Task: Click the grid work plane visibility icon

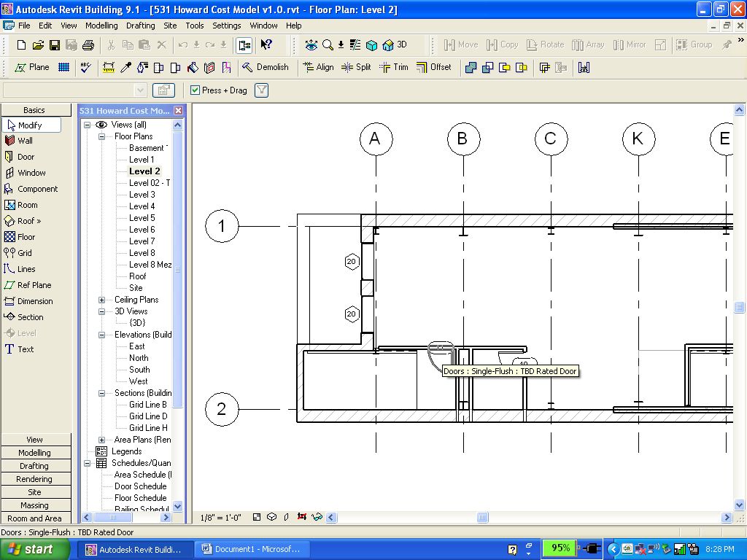Action: (64, 68)
